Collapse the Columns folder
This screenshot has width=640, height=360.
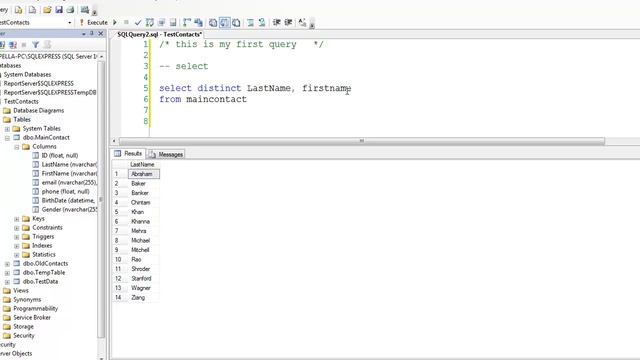pyautogui.click(x=17, y=147)
